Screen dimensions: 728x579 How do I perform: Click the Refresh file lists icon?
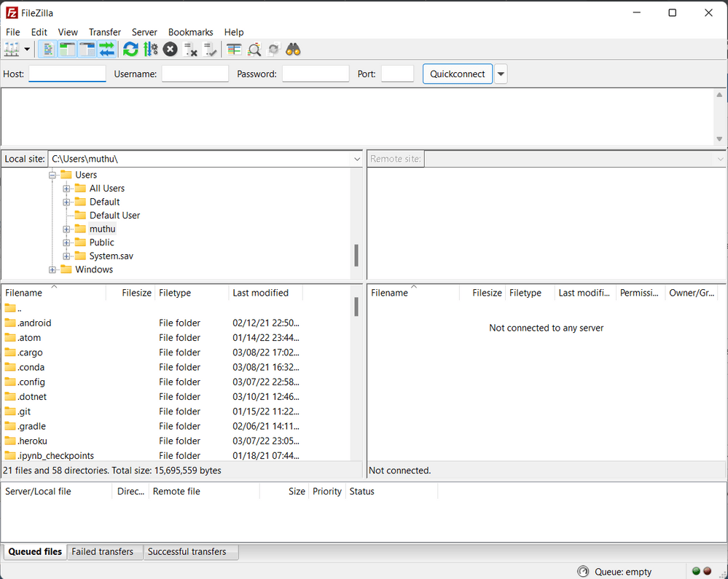131,50
